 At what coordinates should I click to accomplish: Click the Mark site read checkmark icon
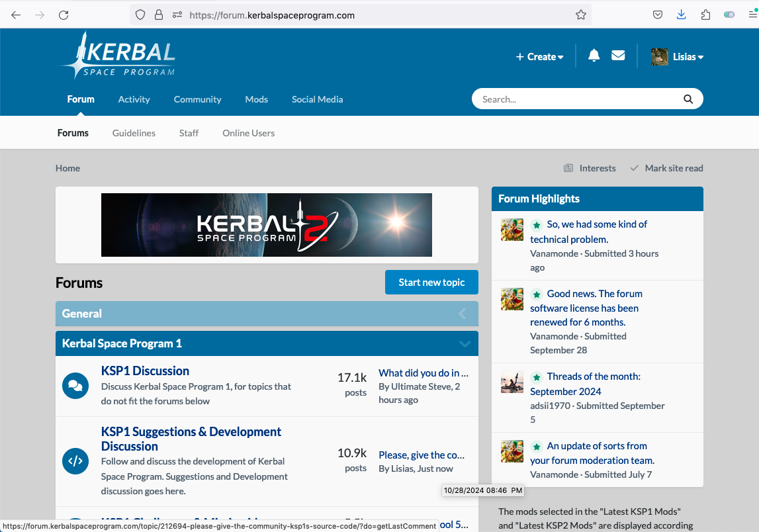pos(634,168)
